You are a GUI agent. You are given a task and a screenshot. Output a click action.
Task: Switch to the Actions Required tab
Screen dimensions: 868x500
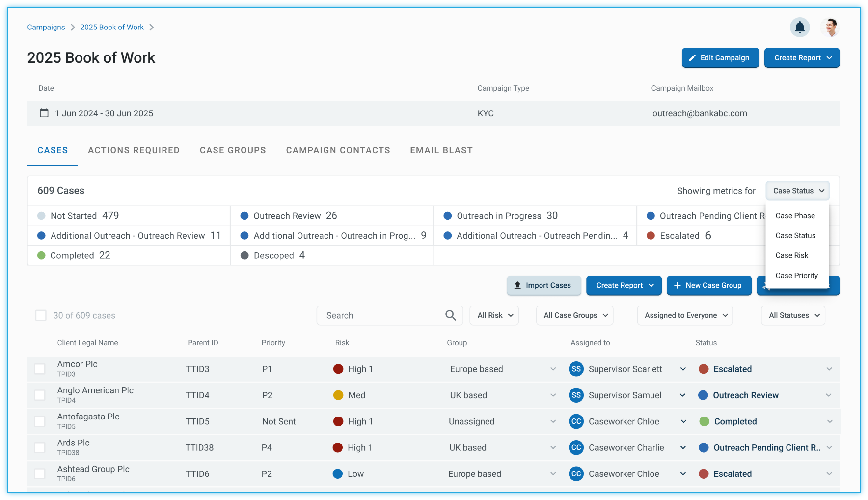[134, 150]
